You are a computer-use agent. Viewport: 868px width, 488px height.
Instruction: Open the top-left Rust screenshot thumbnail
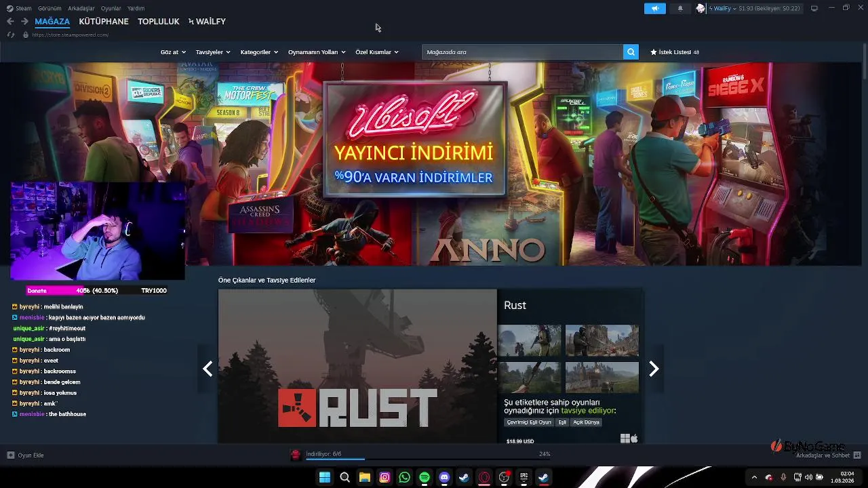point(530,340)
